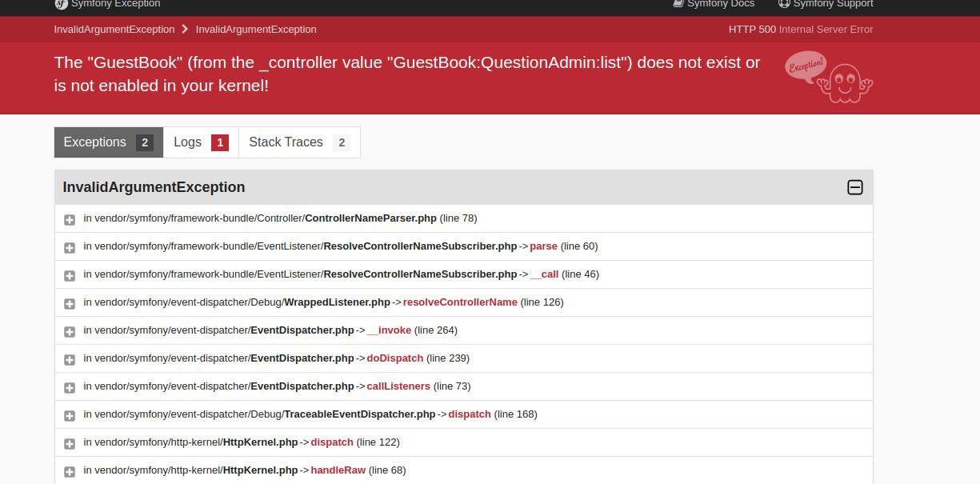The width and height of the screenshot is (980, 484).
Task: Expand ResolveControllerNameSubscriber __call line 46 trace
Action: [70, 275]
